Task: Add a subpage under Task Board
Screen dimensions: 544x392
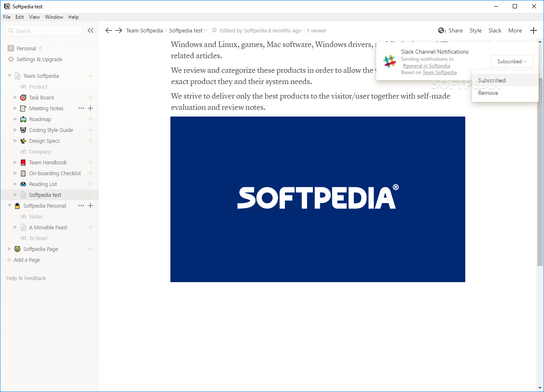Action: pyautogui.click(x=90, y=97)
